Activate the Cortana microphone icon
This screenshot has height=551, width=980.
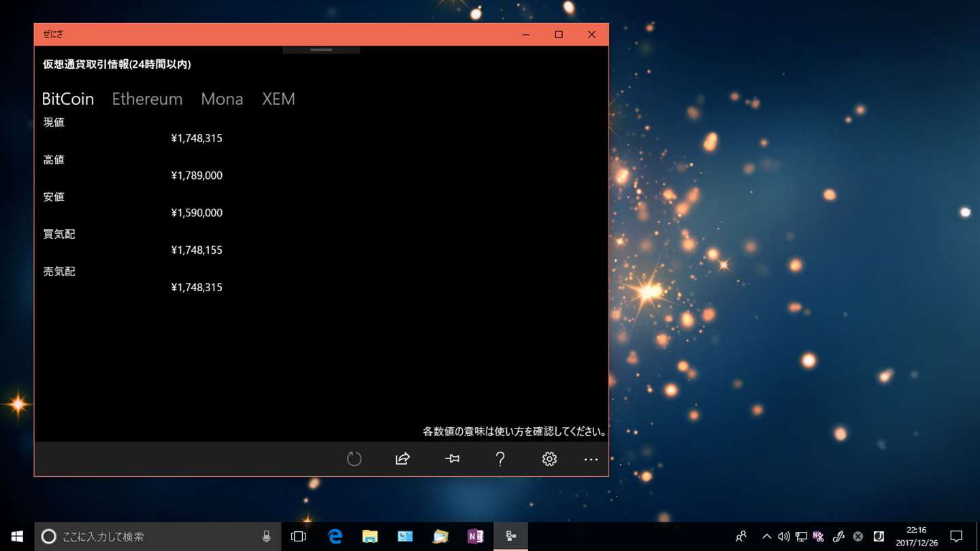(266, 537)
